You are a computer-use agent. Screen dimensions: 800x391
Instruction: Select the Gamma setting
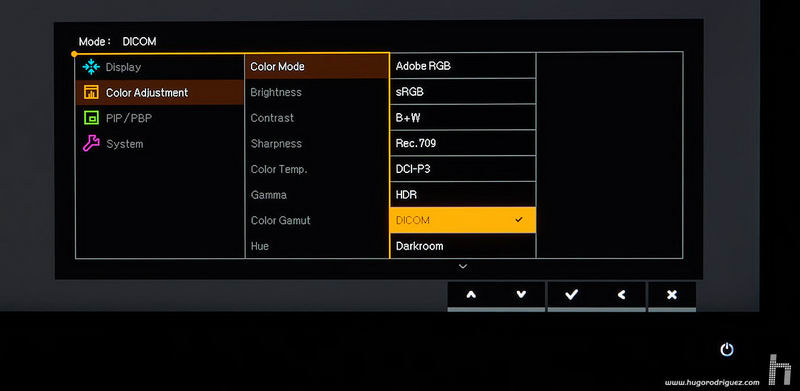(317, 194)
